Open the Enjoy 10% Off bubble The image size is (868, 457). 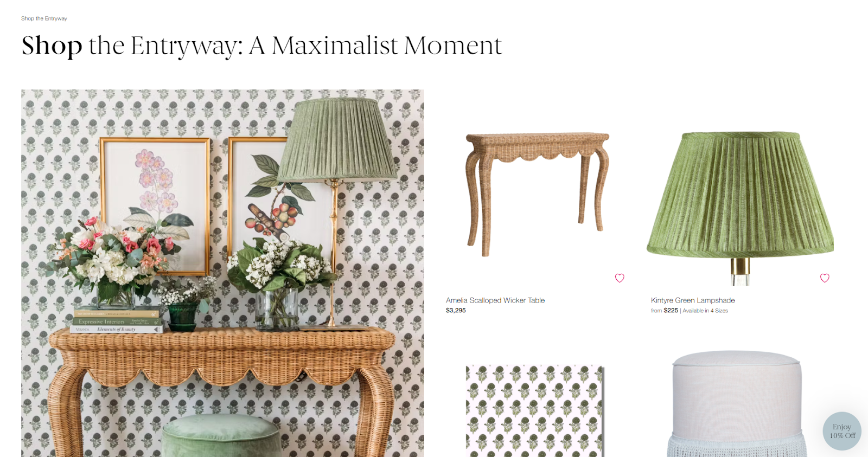click(842, 432)
